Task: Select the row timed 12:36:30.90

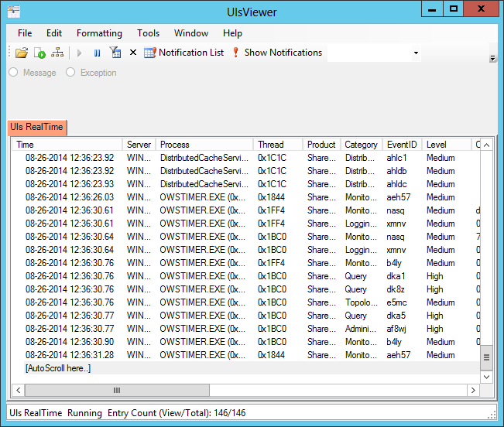Action: pyautogui.click(x=246, y=342)
